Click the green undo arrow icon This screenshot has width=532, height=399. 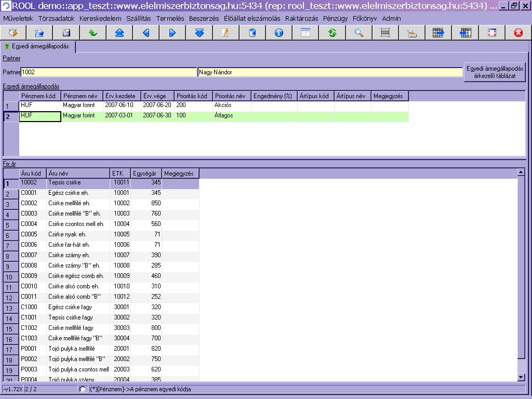click(93, 33)
